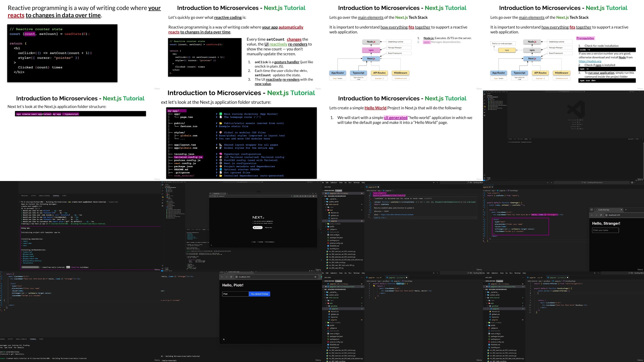This screenshot has width=644, height=362.
Task: Open the View menu in the GoodbyePage window
Action: [x=502, y=273]
